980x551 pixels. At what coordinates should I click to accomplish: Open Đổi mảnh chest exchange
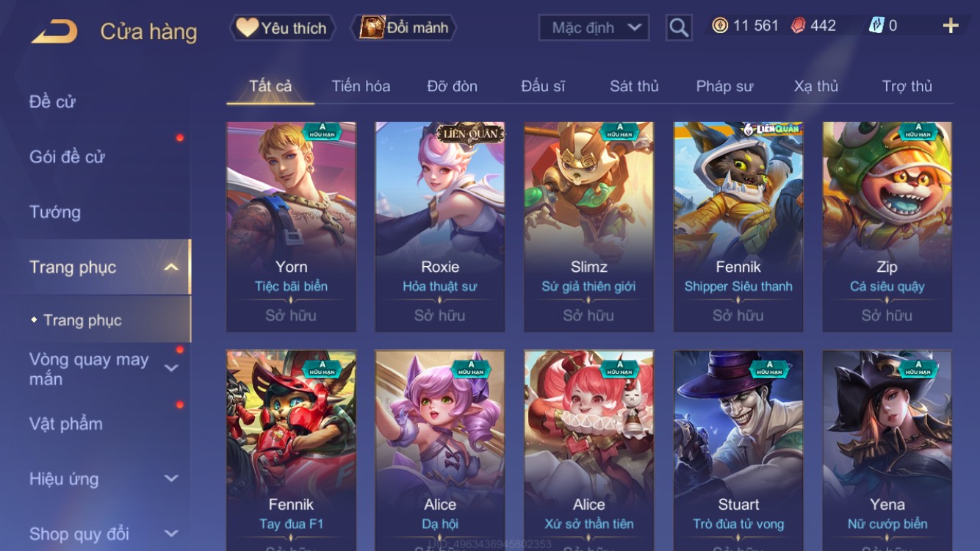(x=404, y=28)
